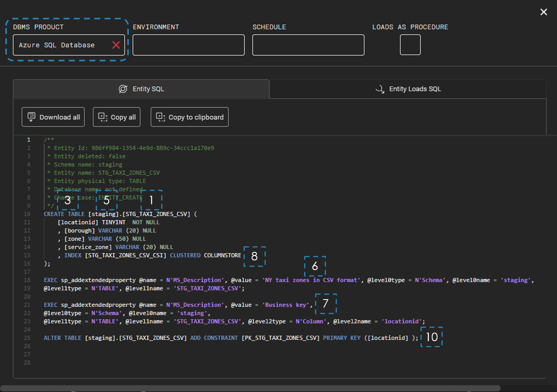
Task: Select annotation marker 10 after PRIMARY KEY line
Action: tap(431, 337)
